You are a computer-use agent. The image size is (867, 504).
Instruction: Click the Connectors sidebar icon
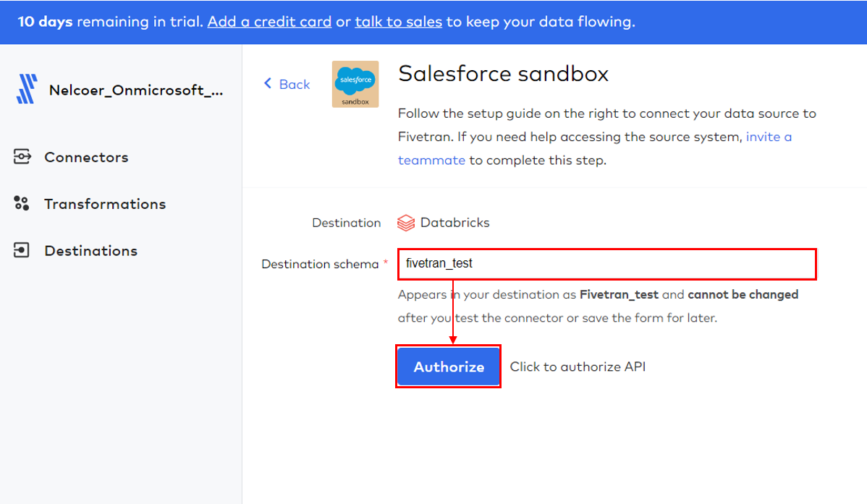click(22, 157)
